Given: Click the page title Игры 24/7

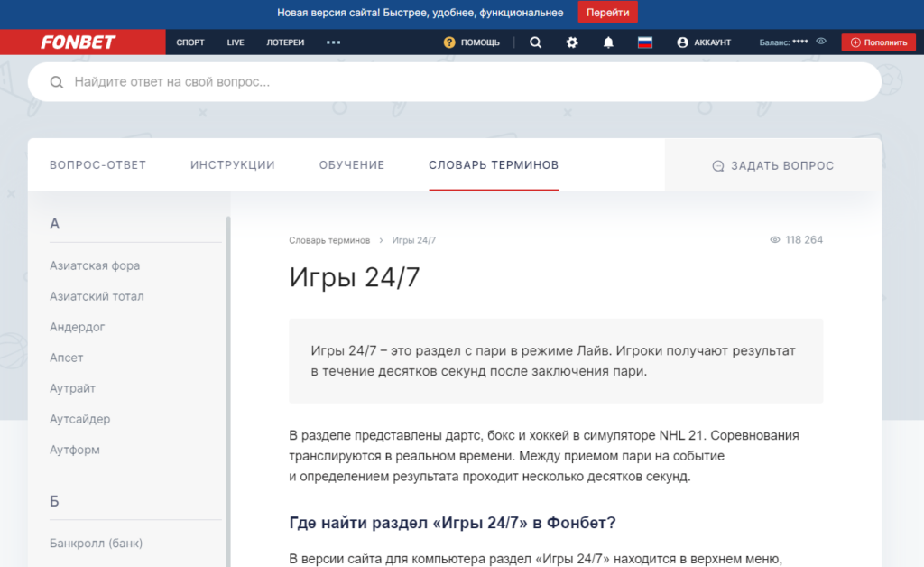Looking at the screenshot, I should tap(354, 277).
